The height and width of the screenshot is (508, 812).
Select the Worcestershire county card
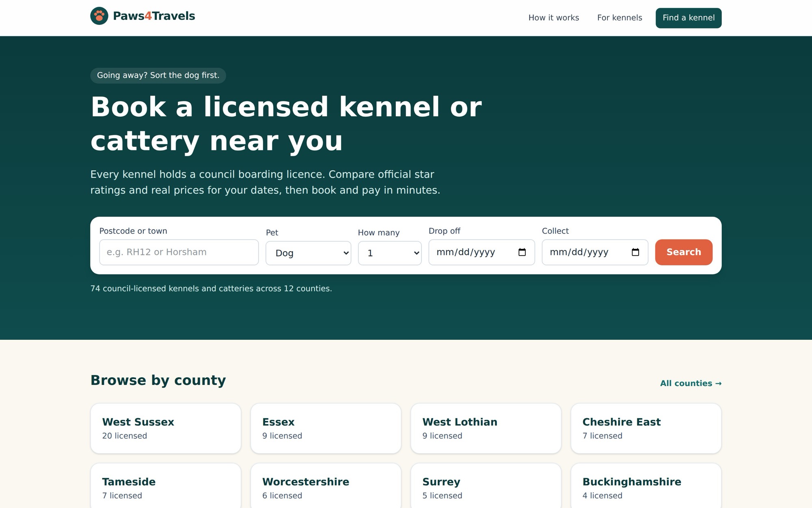click(x=326, y=486)
